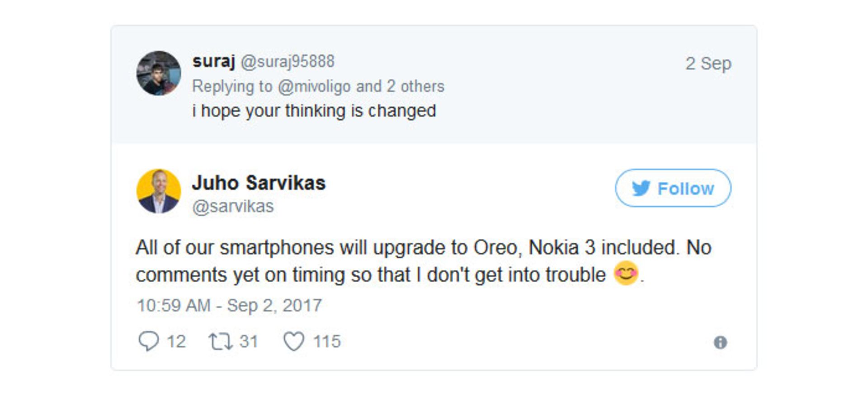Open the @suraj95888 handle link
This screenshot has height=397, width=868.
[288, 61]
